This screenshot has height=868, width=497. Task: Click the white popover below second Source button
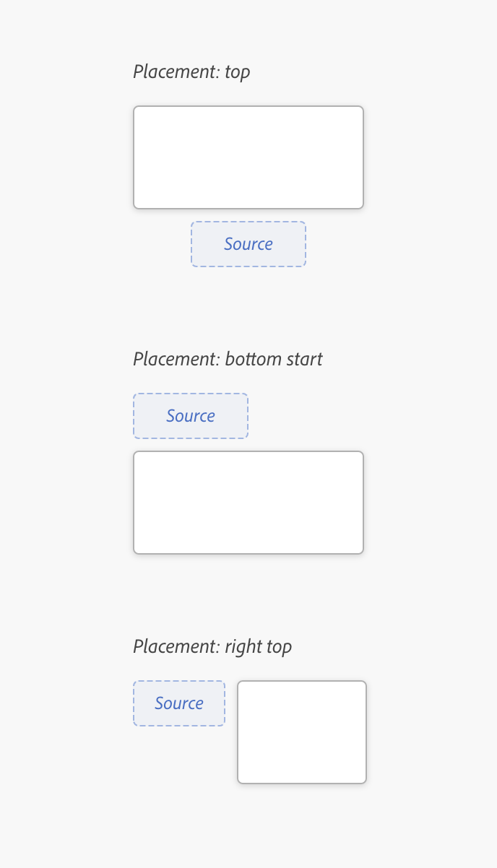click(248, 503)
